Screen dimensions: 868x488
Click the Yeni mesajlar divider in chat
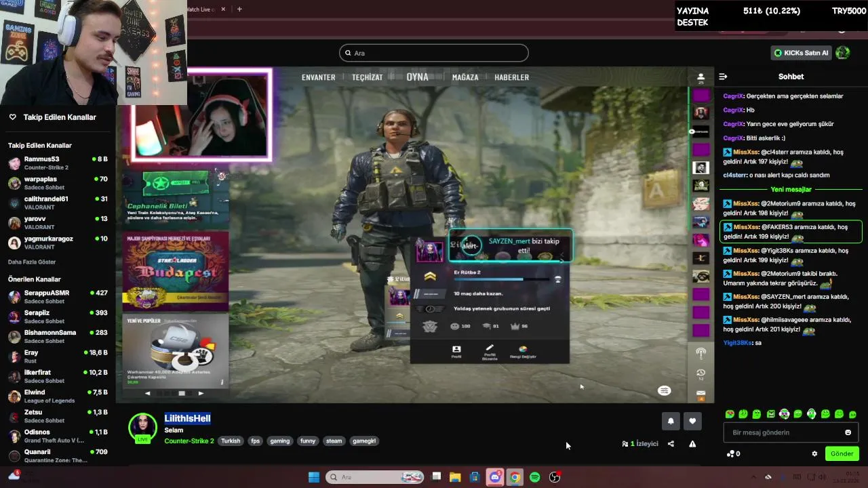(x=791, y=189)
